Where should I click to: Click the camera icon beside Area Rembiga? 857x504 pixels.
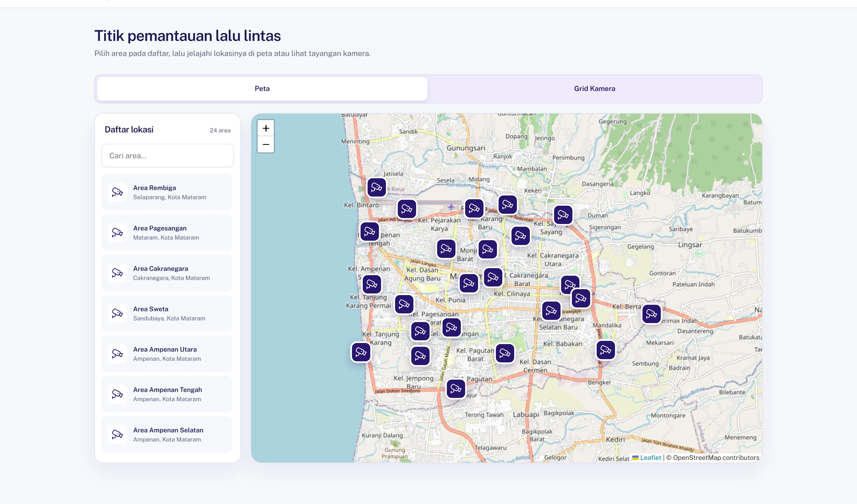click(117, 192)
